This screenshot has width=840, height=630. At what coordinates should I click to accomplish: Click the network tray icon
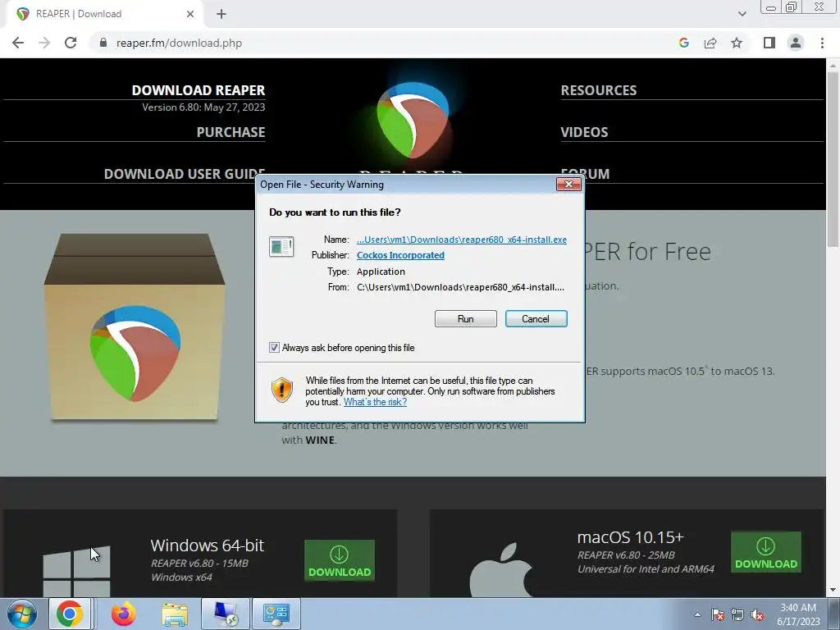coord(737,614)
